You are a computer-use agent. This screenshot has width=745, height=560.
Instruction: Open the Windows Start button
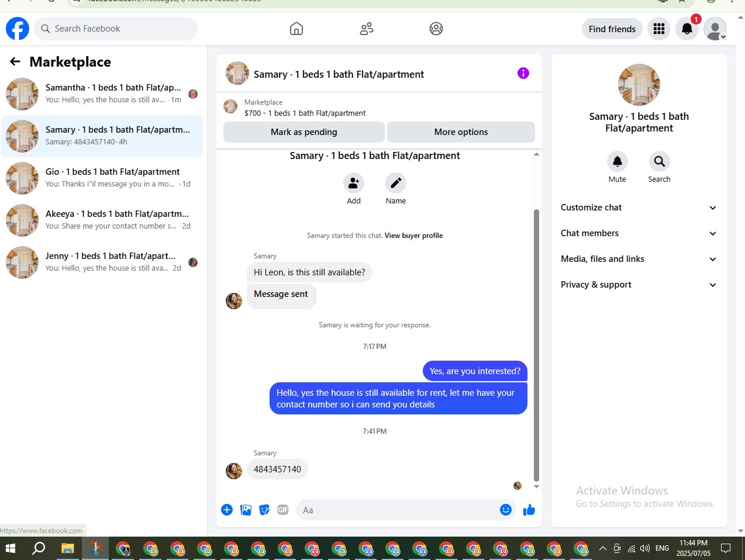click(x=11, y=548)
